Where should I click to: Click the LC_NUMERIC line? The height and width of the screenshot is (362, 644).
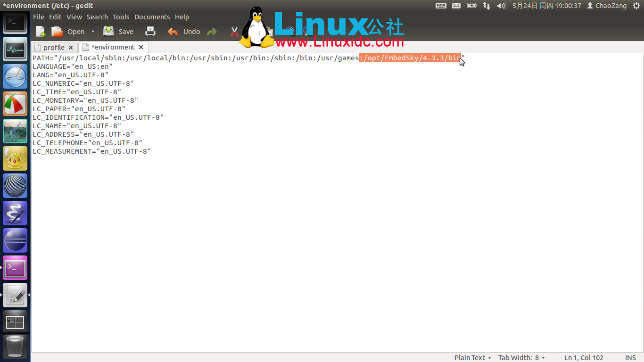click(83, 83)
